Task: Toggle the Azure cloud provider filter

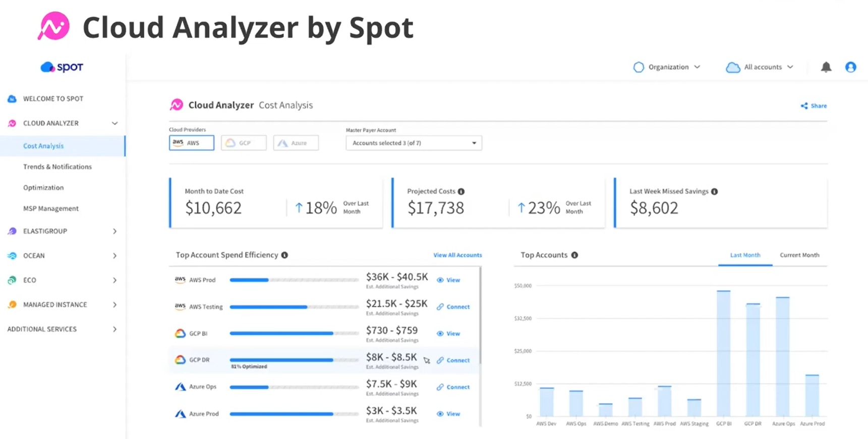Action: [x=296, y=143]
